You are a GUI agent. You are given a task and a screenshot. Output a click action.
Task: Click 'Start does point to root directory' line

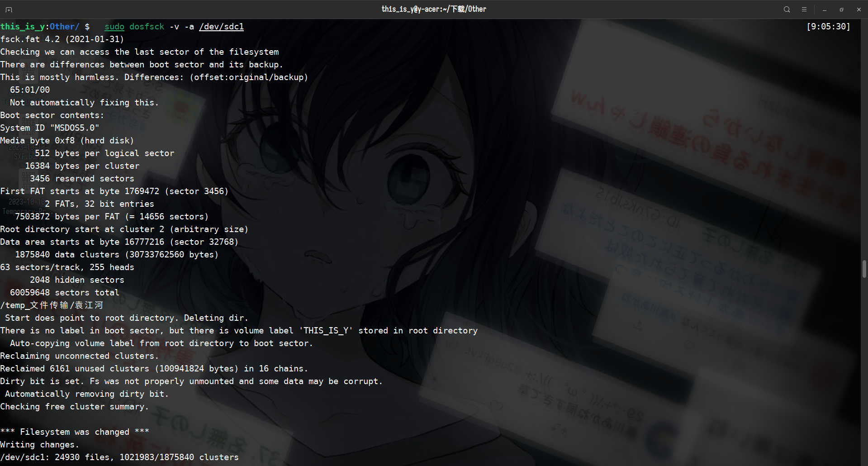[127, 318]
